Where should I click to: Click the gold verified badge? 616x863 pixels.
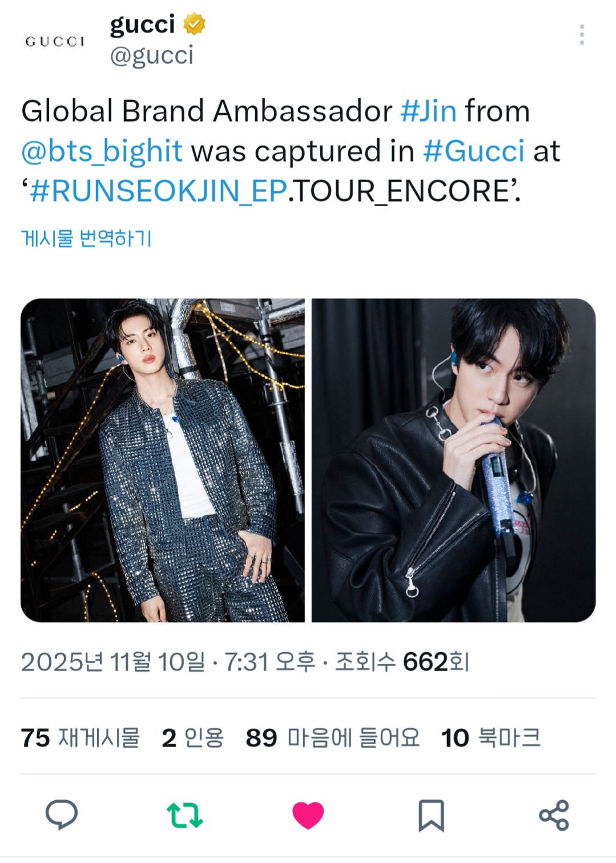tap(194, 25)
